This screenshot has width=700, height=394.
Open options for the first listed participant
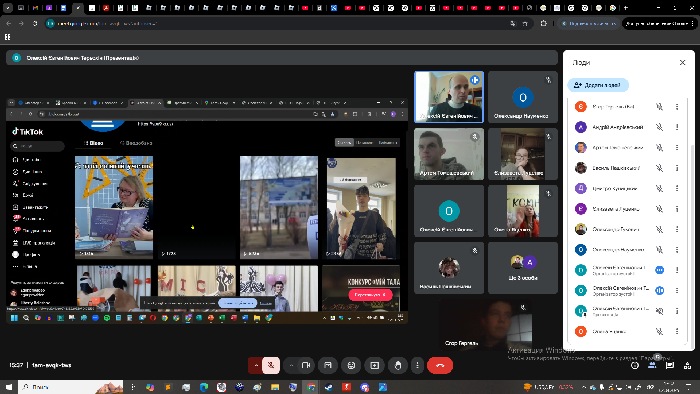pyautogui.click(x=677, y=107)
